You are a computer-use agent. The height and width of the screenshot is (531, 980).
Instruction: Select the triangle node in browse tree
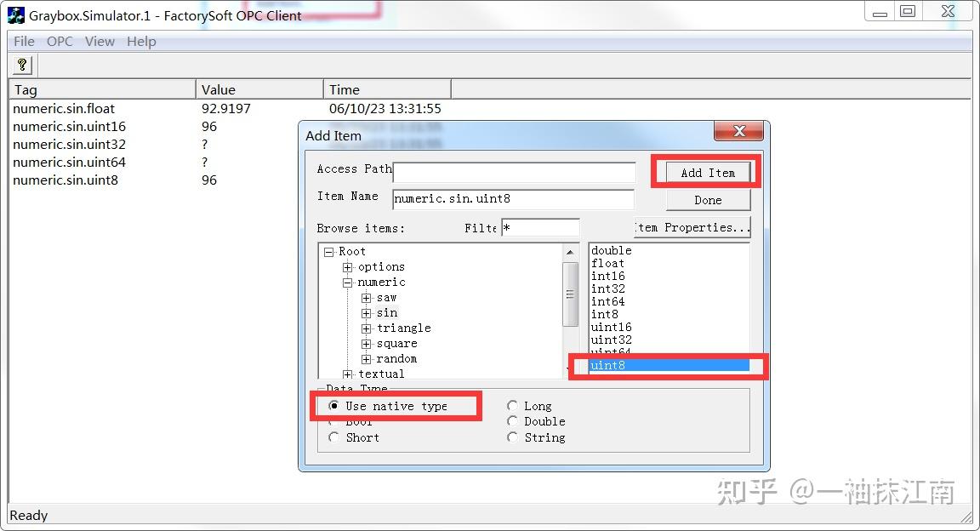404,328
